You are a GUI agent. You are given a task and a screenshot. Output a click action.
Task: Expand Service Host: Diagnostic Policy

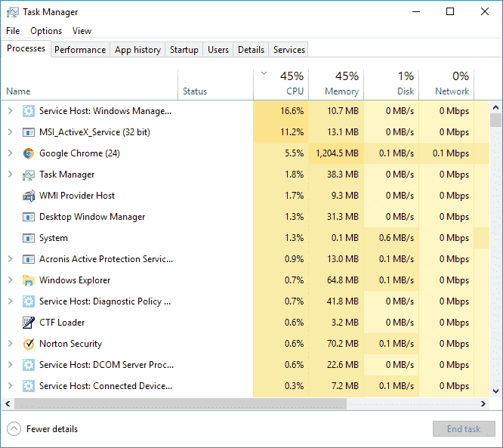(x=11, y=301)
